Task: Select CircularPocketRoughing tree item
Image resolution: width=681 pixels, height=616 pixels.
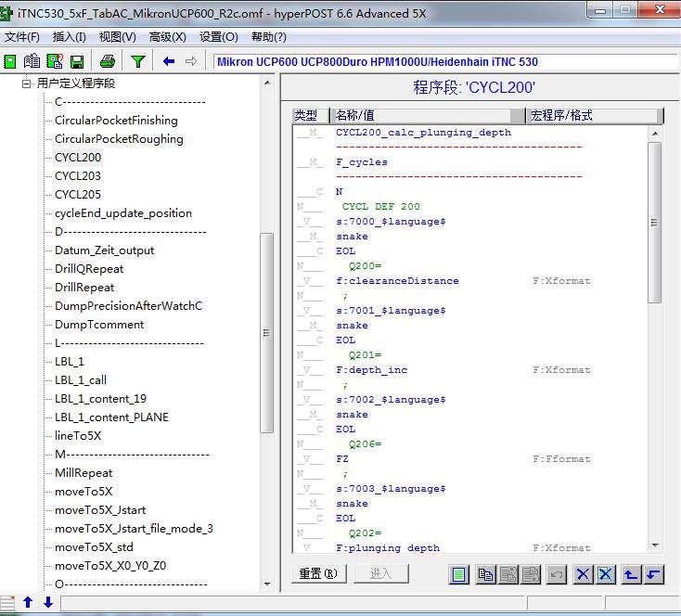Action: 119,139
